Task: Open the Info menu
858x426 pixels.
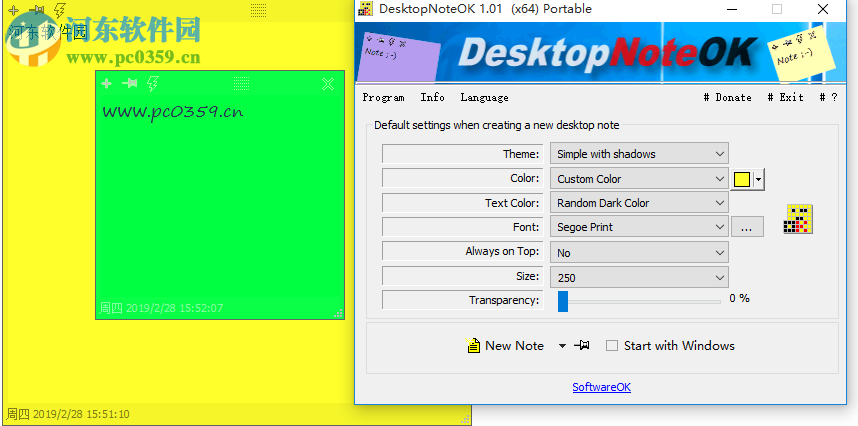Action: 432,97
